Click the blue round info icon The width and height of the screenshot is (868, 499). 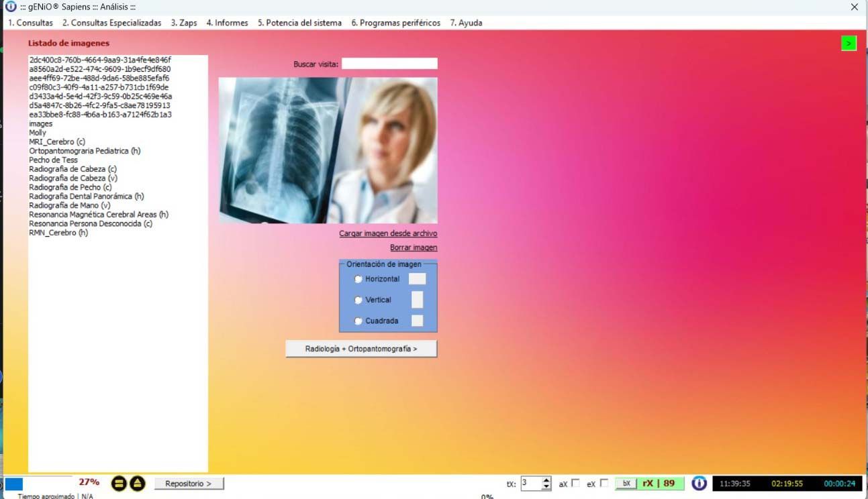pyautogui.click(x=699, y=483)
